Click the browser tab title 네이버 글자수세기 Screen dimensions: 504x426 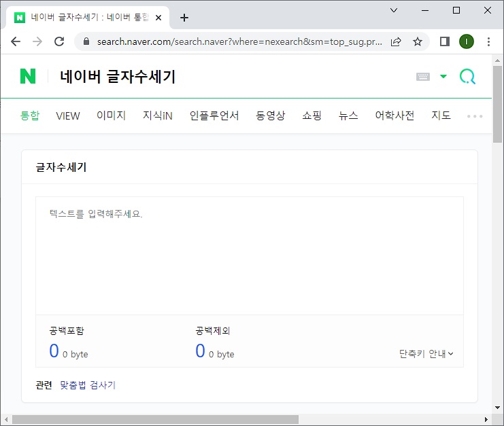pyautogui.click(x=90, y=17)
